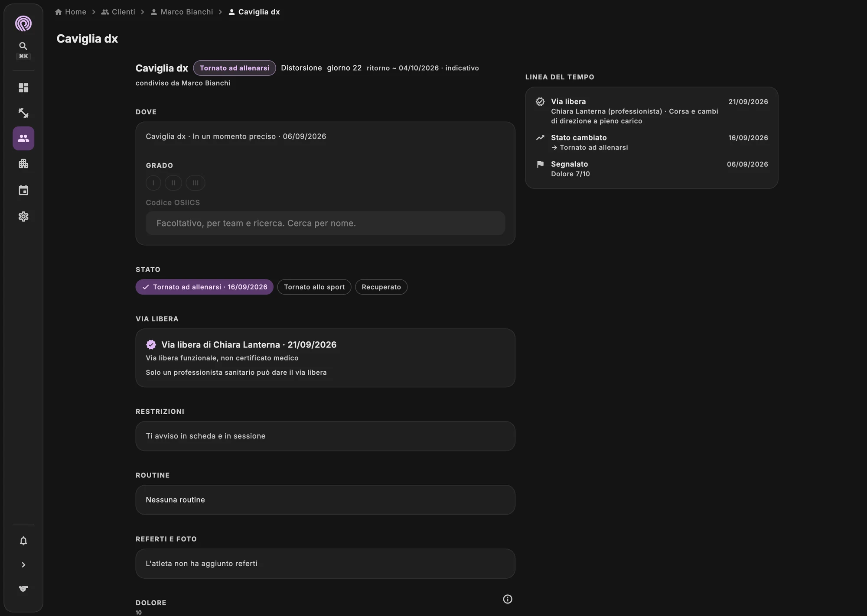867x616 pixels.
Task: Go to Home breadcrumb
Action: coord(71,12)
